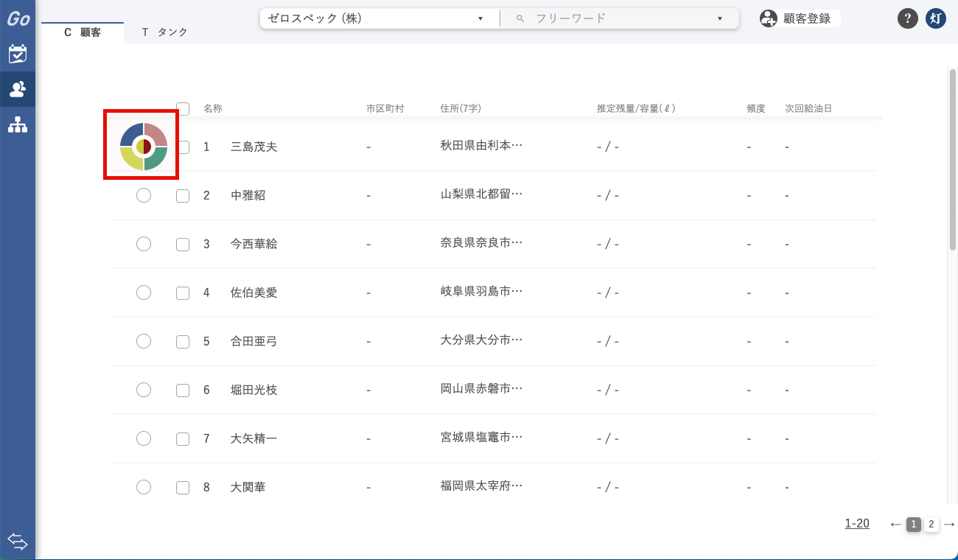Check the box for 佐伯美愛
958x560 pixels.
tap(183, 293)
